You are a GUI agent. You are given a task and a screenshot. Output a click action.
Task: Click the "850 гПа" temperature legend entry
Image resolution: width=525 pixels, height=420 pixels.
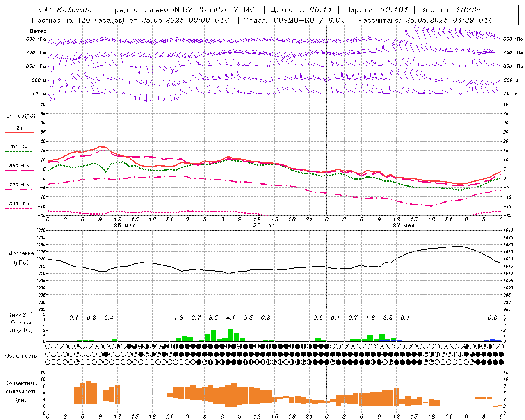point(19,166)
